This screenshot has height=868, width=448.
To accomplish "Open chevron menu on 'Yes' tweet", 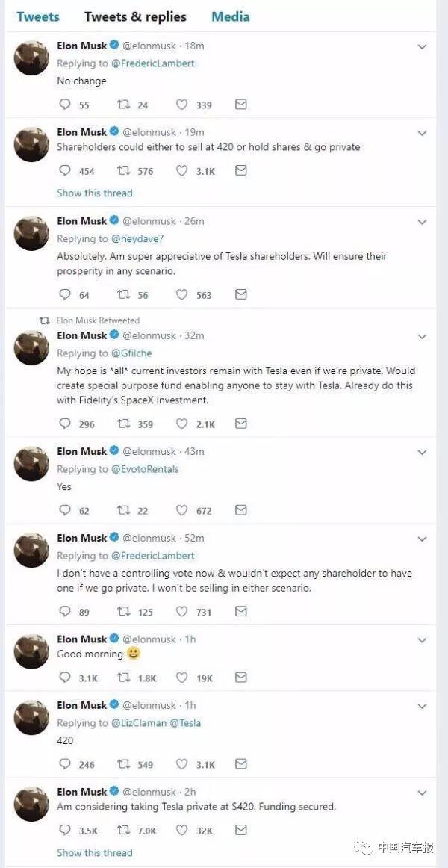I will tap(422, 452).
